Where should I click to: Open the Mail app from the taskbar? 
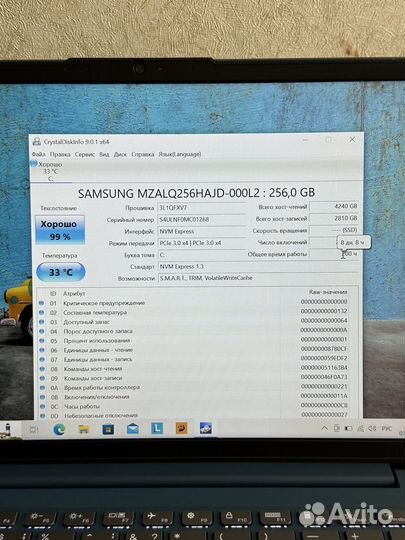(133, 429)
